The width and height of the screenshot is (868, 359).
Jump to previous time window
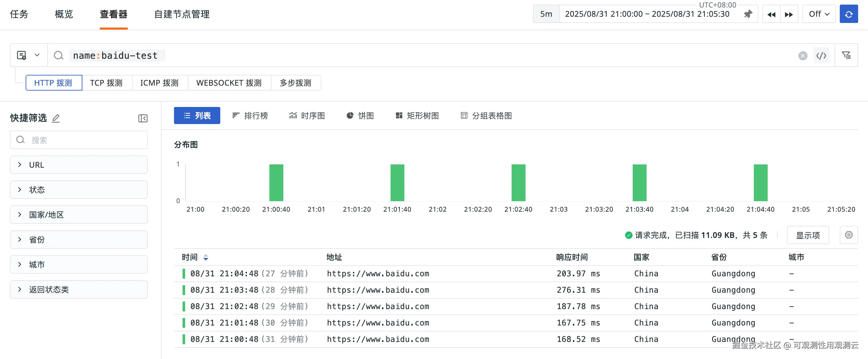tap(771, 14)
